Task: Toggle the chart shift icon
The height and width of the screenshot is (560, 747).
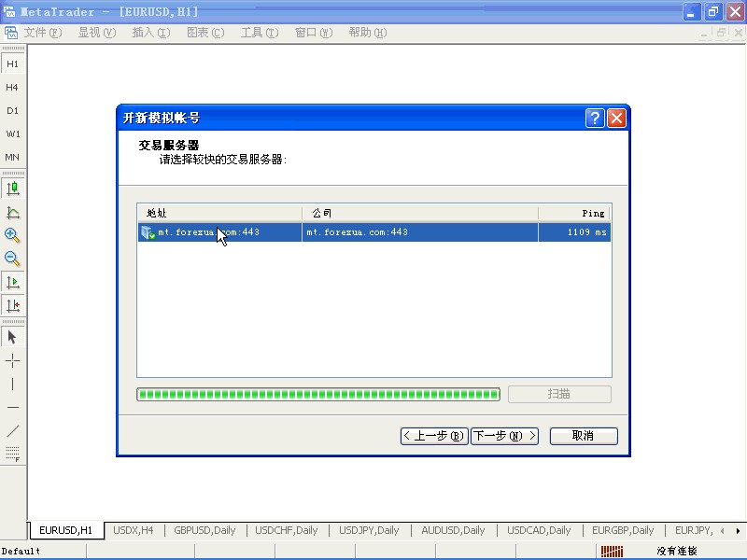Action: click(13, 305)
